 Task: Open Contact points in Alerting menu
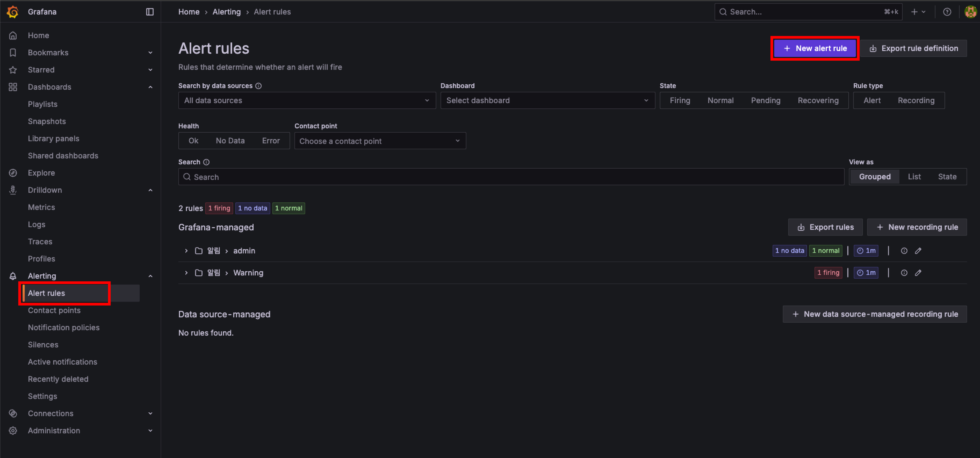click(54, 311)
